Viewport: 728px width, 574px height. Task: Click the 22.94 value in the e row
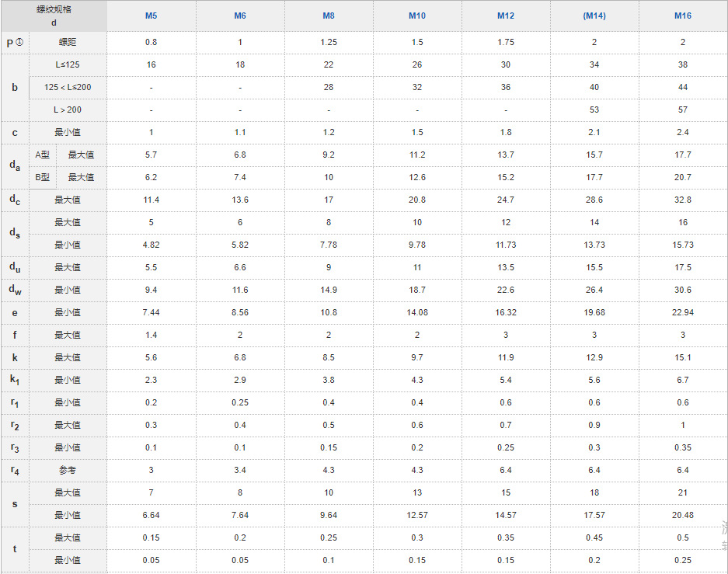(683, 312)
